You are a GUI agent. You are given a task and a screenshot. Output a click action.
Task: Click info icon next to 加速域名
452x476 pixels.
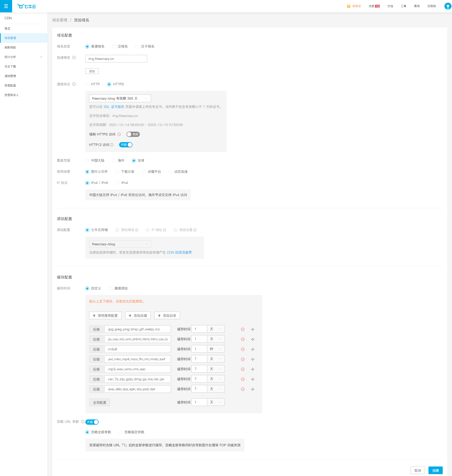[x=74, y=58]
